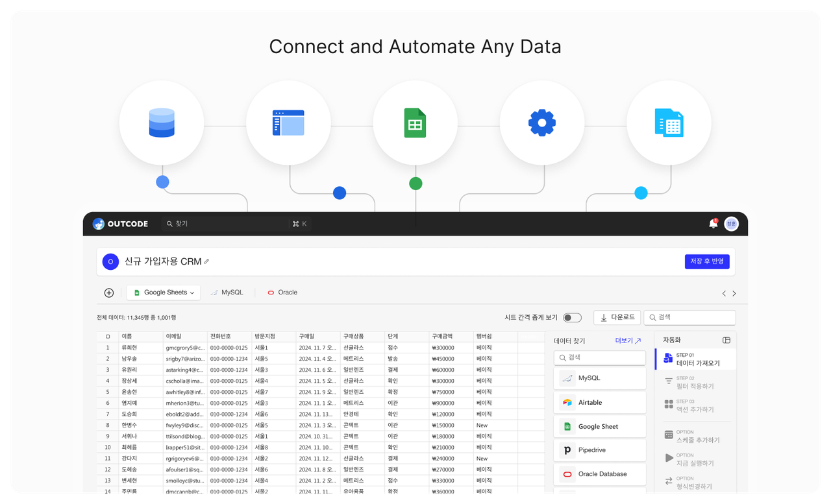
Task: Click the 저장 후 반영 button
Action: (x=707, y=261)
